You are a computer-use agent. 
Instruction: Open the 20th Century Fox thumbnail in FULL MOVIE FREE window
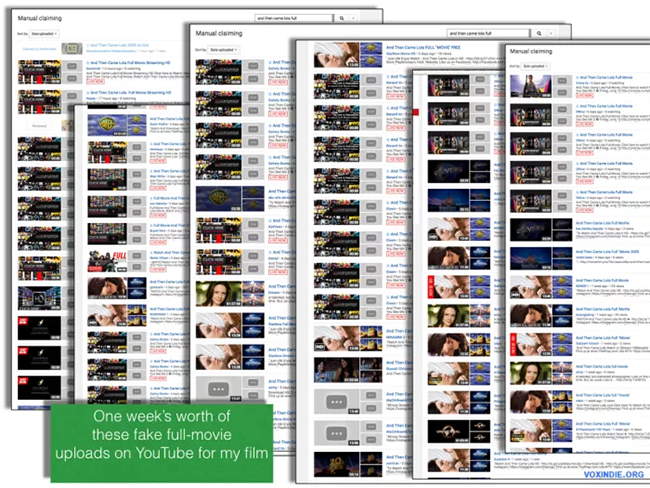click(x=337, y=464)
